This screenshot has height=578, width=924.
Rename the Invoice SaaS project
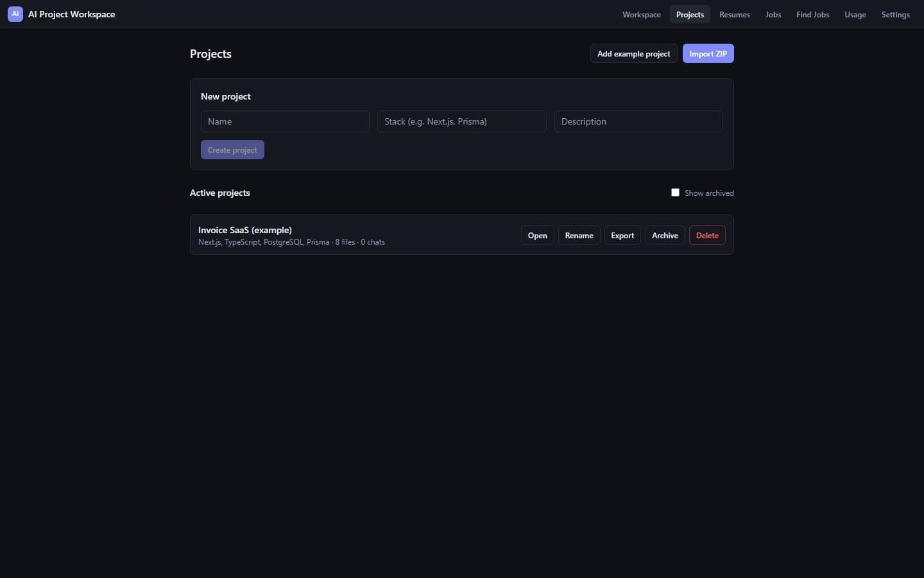tap(579, 235)
